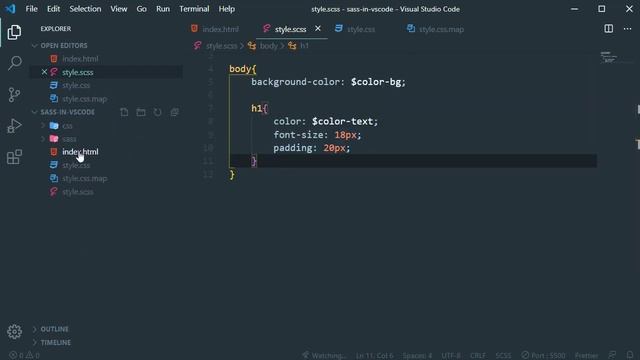This screenshot has width=640, height=360.
Task: Open the Run and Debug view
Action: [14, 126]
